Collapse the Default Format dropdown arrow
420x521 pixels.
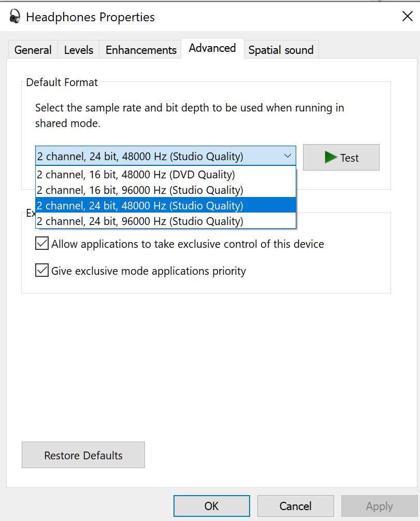(288, 156)
